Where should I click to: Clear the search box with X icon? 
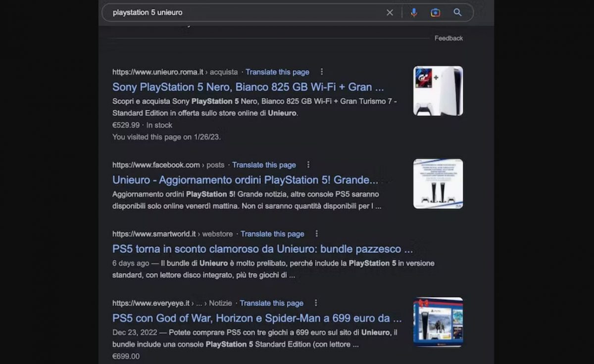pyautogui.click(x=390, y=12)
